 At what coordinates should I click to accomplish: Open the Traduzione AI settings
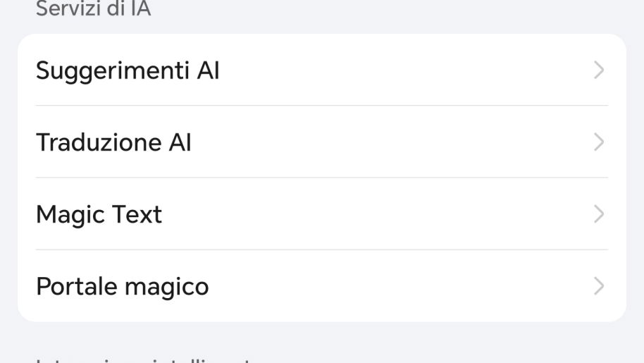[322, 142]
